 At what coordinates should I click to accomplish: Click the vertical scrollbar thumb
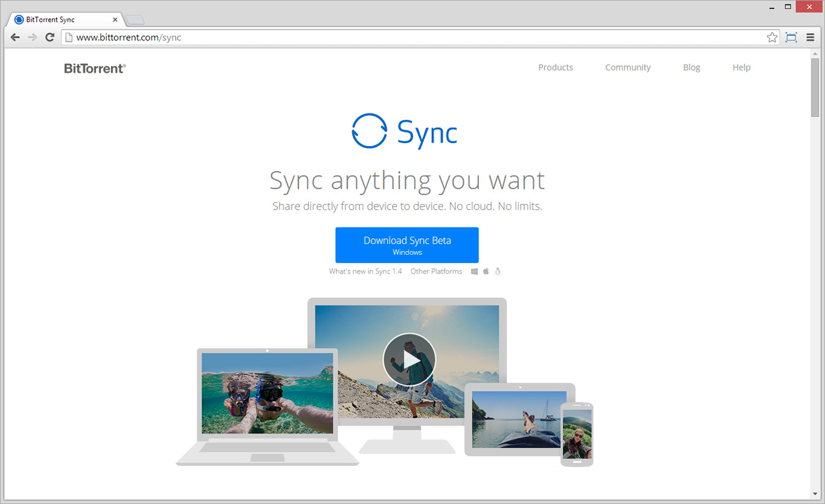(x=815, y=88)
